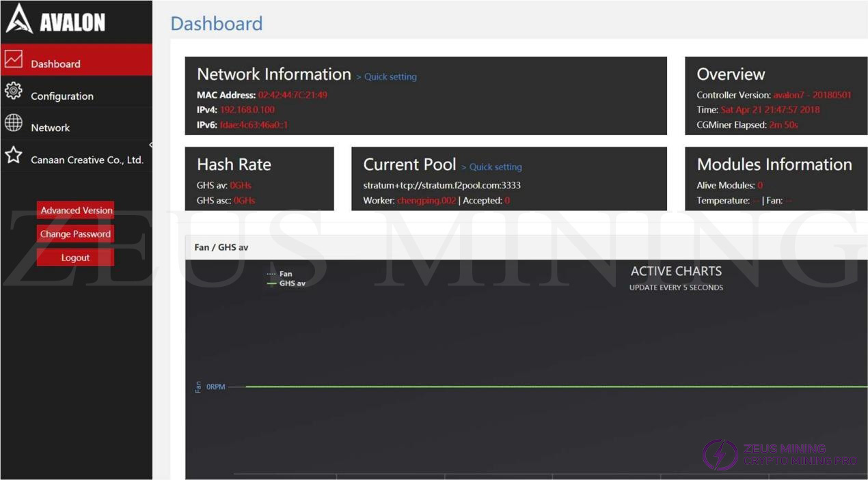Click the star icon beside Canaan Creative
The image size is (868, 480).
14,155
